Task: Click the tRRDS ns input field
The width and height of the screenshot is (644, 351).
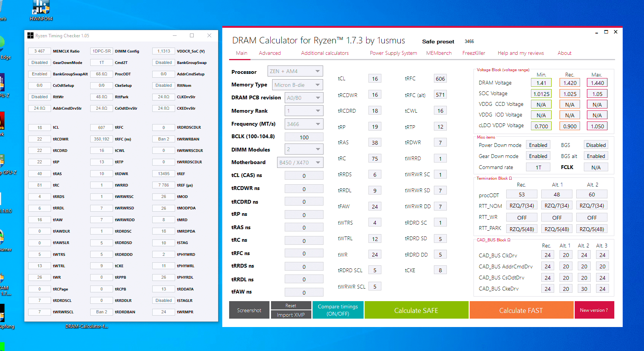Action: point(304,266)
